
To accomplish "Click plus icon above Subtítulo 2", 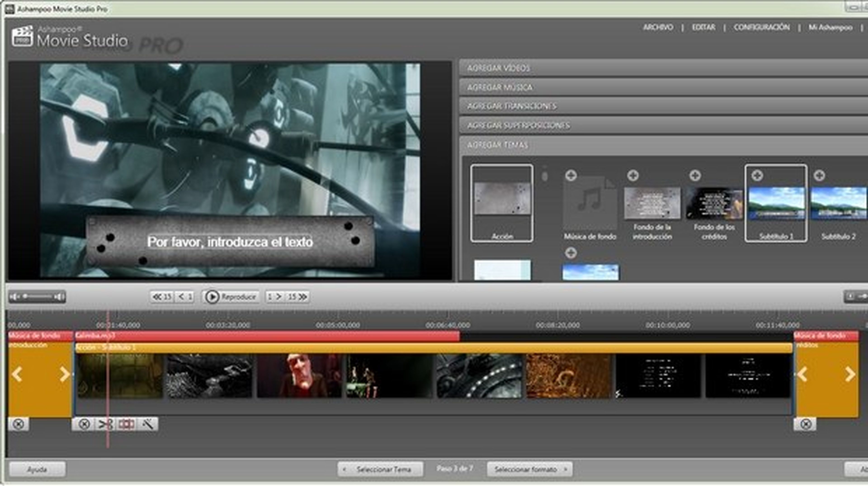I will pyautogui.click(x=819, y=175).
